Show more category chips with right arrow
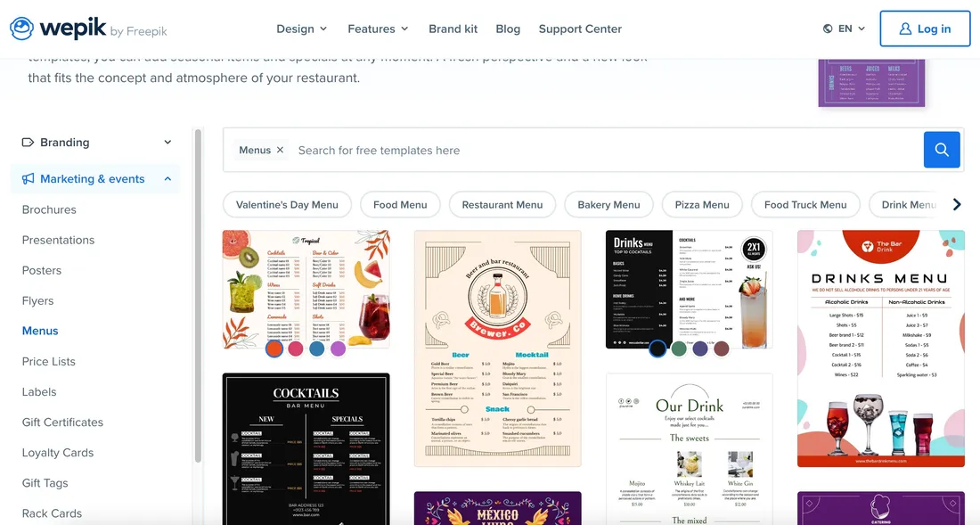 point(956,204)
